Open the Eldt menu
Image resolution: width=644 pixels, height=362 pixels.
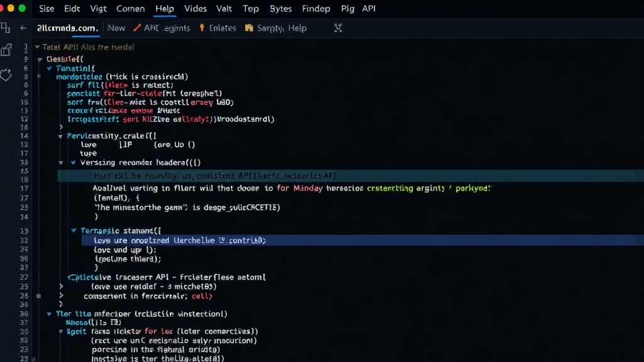72,9
